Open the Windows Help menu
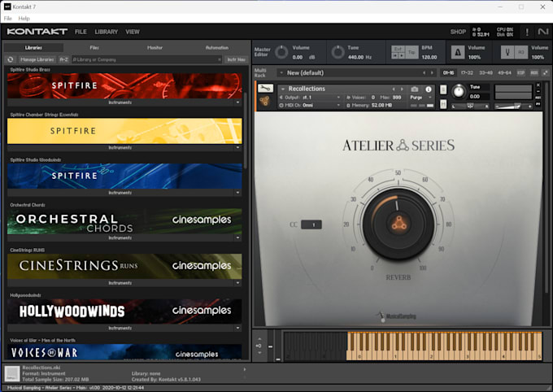553x392 pixels. [x=24, y=19]
